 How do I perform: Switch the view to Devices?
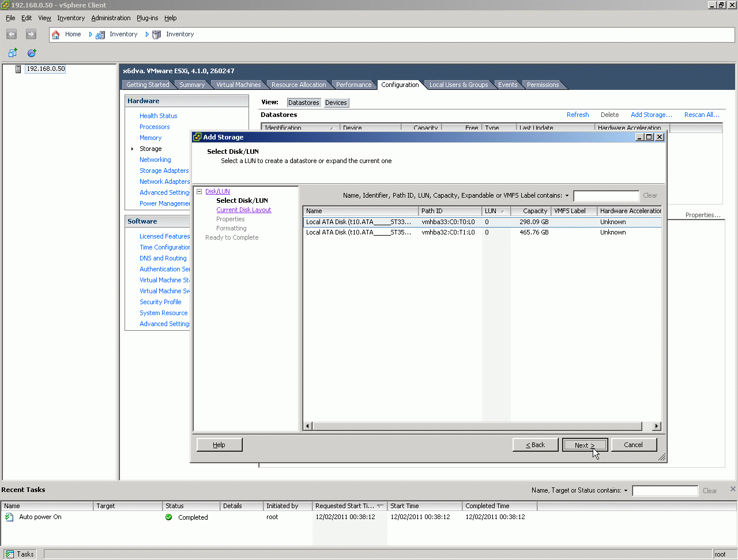pyautogui.click(x=336, y=103)
